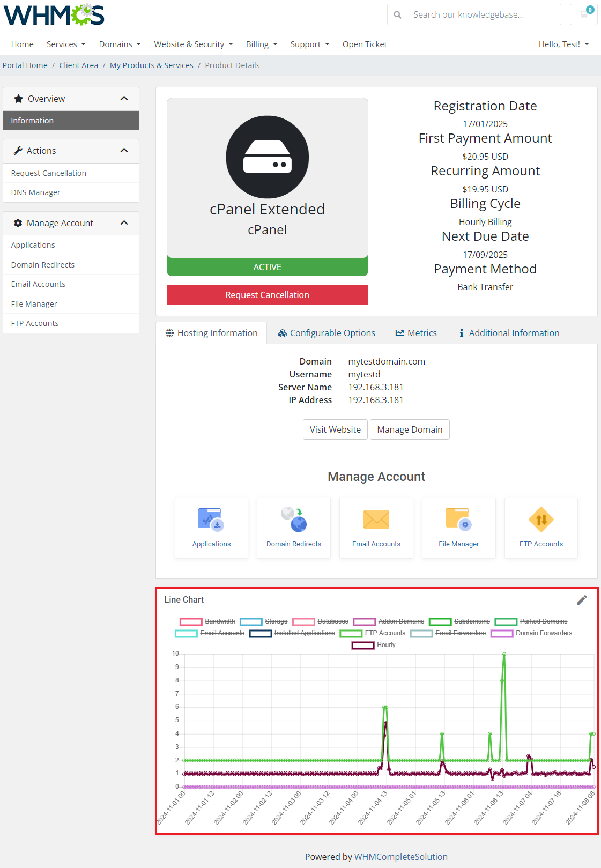Collapse the Actions sidebar panel chevron
Screen dimensions: 601x868
click(x=124, y=151)
